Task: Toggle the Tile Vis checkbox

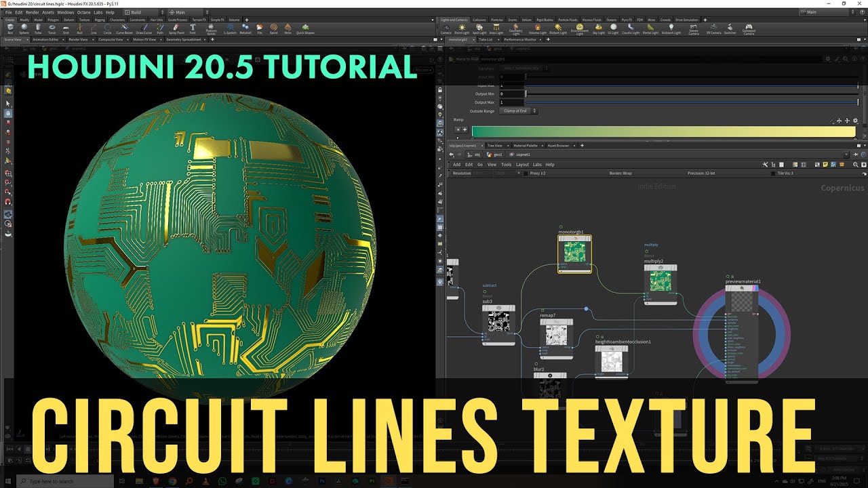Action: tap(773, 174)
